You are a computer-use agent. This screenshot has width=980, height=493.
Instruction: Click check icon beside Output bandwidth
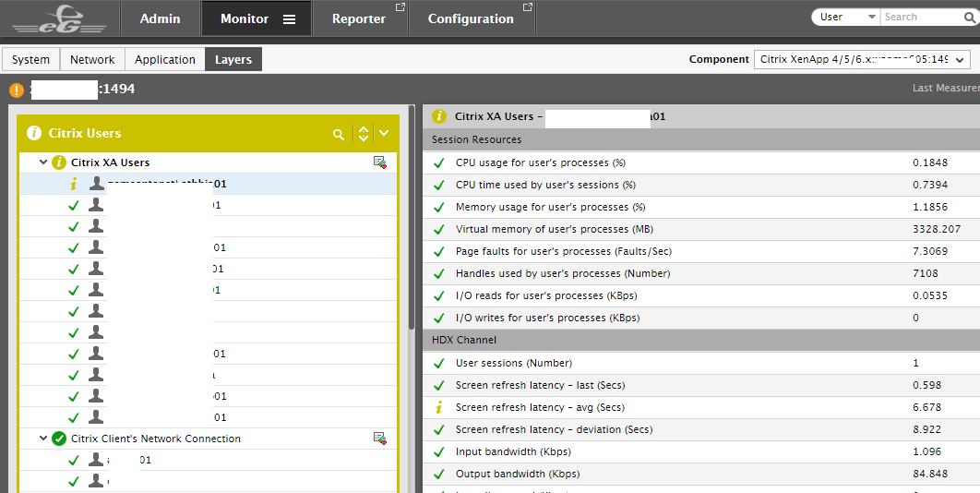(439, 474)
